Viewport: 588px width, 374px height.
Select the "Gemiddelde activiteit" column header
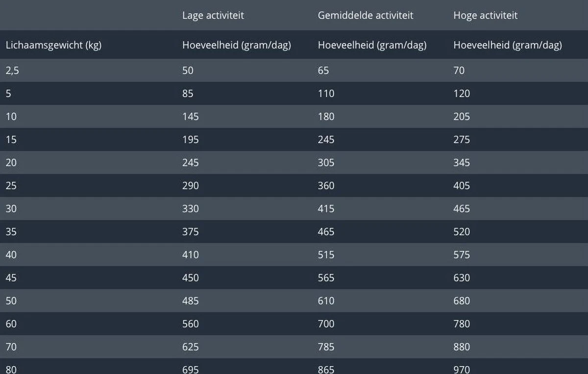point(366,15)
